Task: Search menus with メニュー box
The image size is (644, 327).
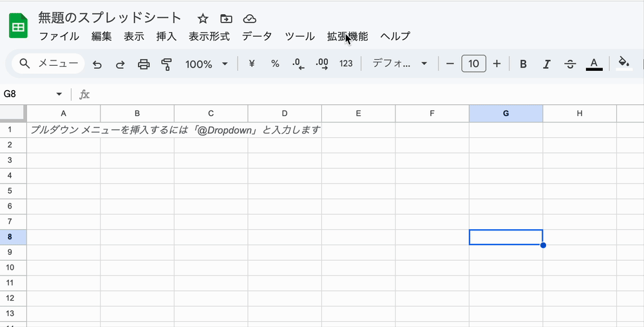Action: [x=48, y=64]
